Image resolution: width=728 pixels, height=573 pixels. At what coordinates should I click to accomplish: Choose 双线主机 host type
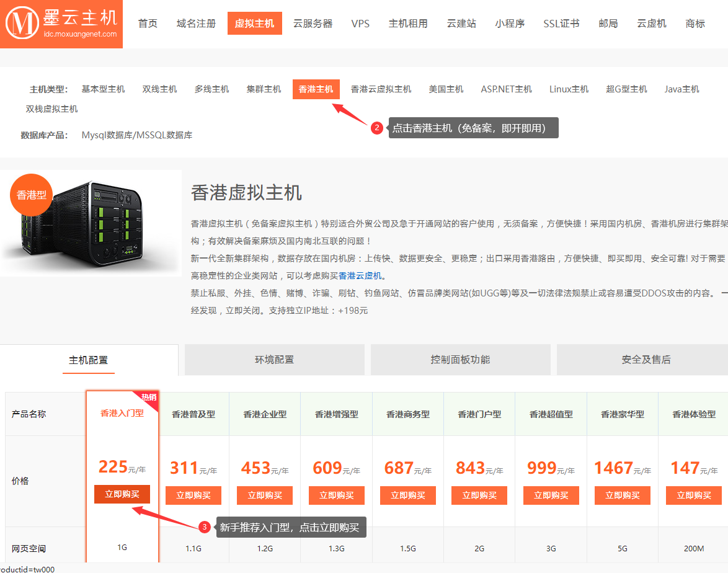[160, 89]
